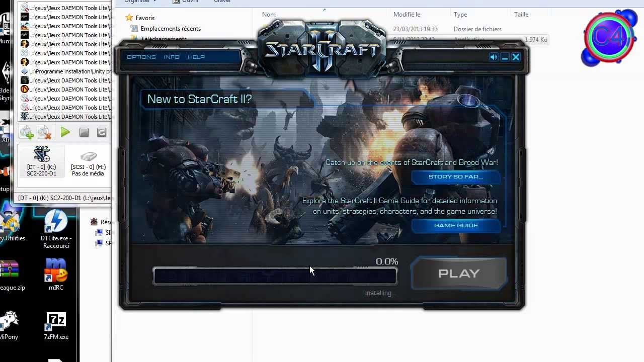
Task: Open the OPTIONS menu in StarCraft launcher
Action: click(141, 57)
